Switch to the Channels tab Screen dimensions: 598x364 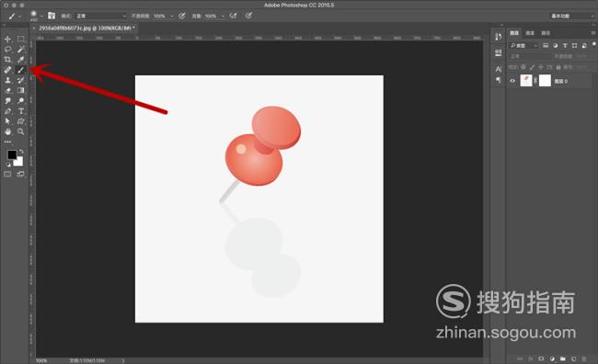pos(530,33)
